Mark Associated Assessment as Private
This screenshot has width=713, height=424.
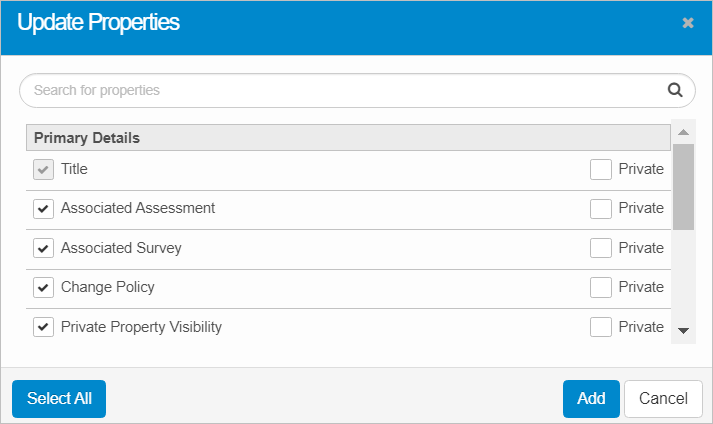point(601,209)
